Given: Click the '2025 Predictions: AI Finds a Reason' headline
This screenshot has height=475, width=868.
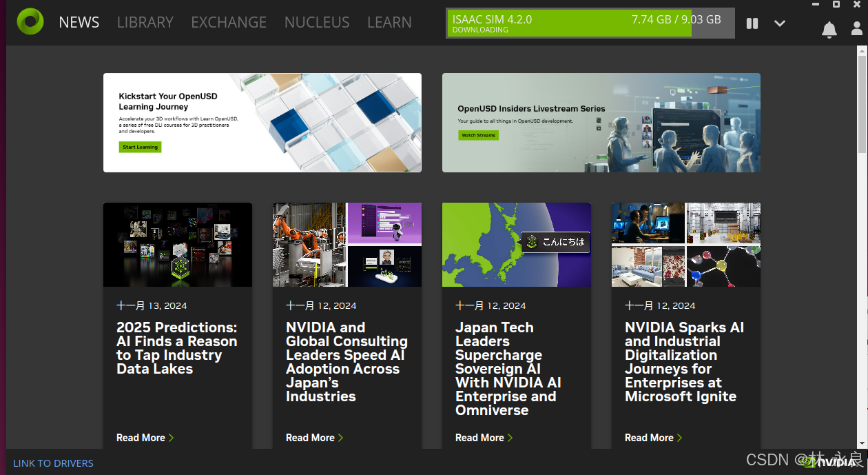Looking at the screenshot, I should tap(176, 348).
